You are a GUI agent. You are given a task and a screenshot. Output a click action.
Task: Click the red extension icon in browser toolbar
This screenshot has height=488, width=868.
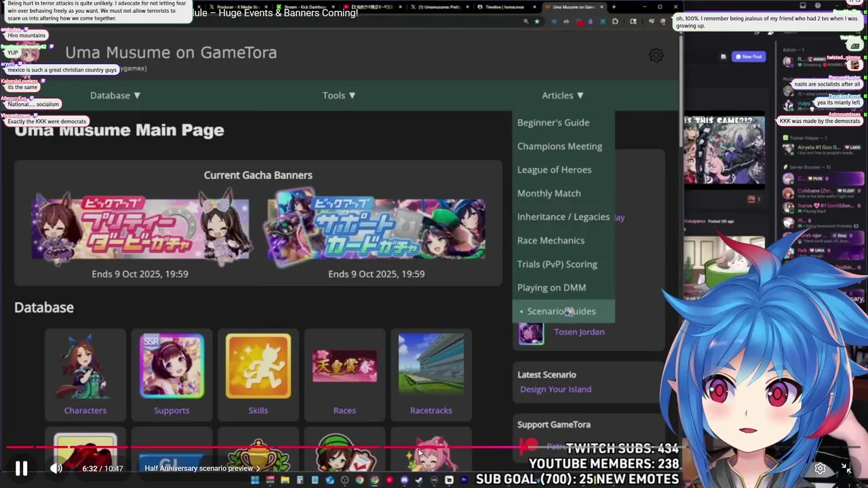(579, 22)
